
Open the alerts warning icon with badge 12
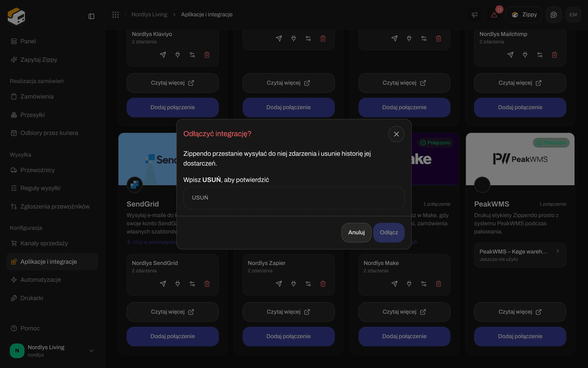(x=494, y=15)
